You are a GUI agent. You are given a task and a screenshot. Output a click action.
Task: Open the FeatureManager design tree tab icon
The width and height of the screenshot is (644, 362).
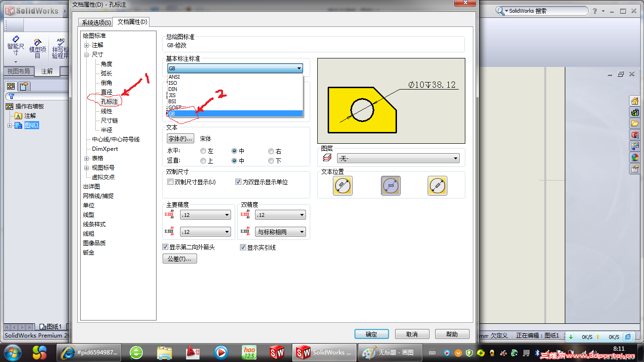click(11, 86)
